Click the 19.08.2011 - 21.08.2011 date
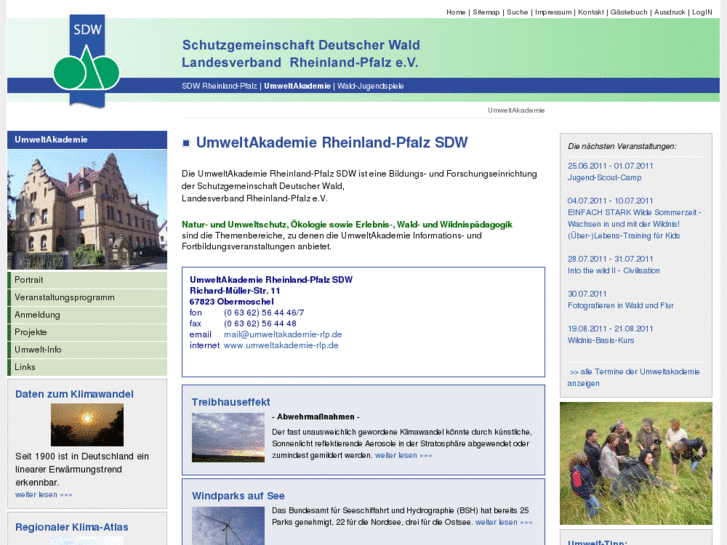 tap(610, 328)
